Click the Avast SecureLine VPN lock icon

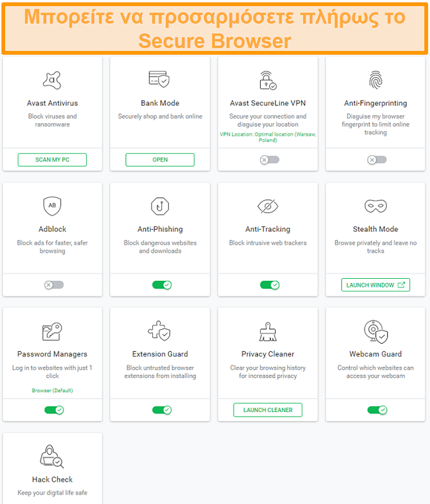268,80
